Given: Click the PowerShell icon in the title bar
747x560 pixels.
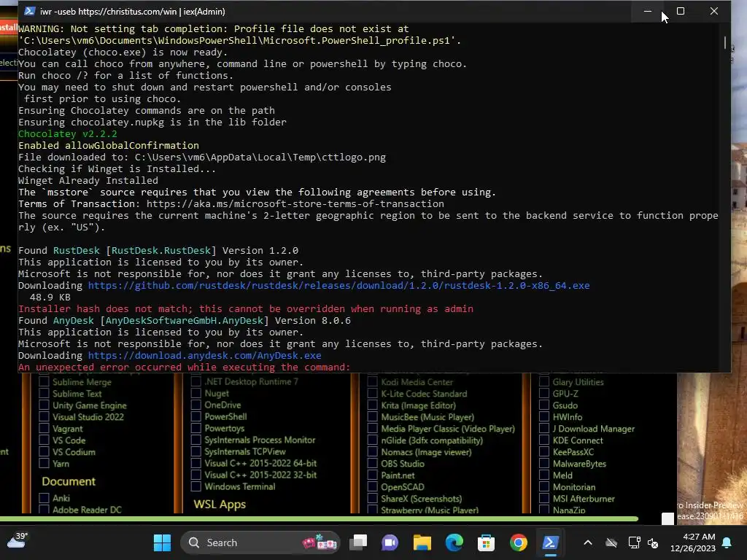Looking at the screenshot, I should click(29, 11).
